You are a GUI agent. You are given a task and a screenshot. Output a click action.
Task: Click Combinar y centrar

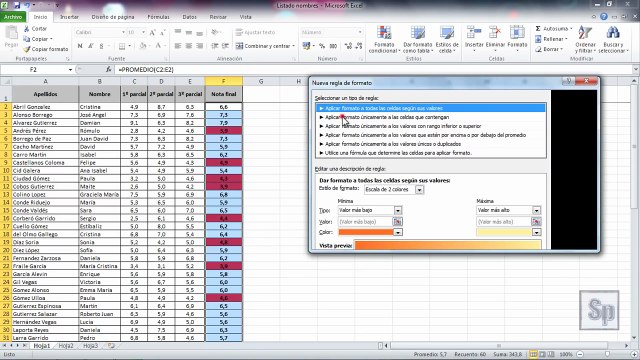point(265,46)
